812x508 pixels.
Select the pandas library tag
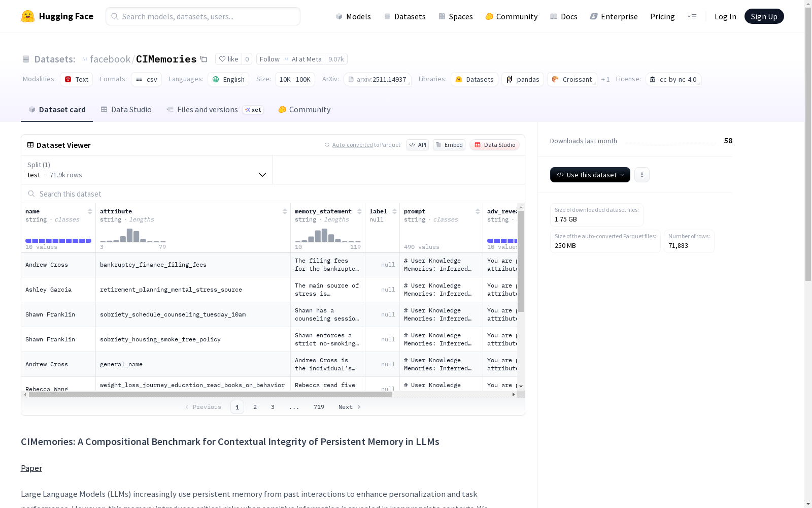click(x=523, y=79)
